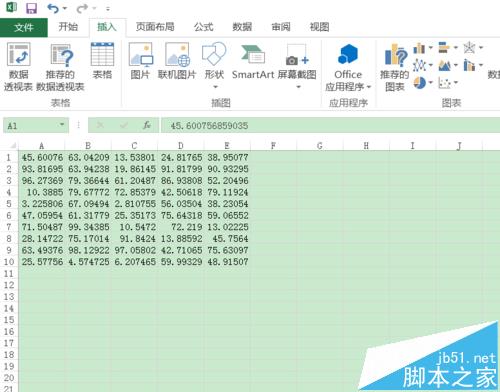Open the Shapes (形状) gallery
This screenshot has height=392, width=500.
coord(214,65)
